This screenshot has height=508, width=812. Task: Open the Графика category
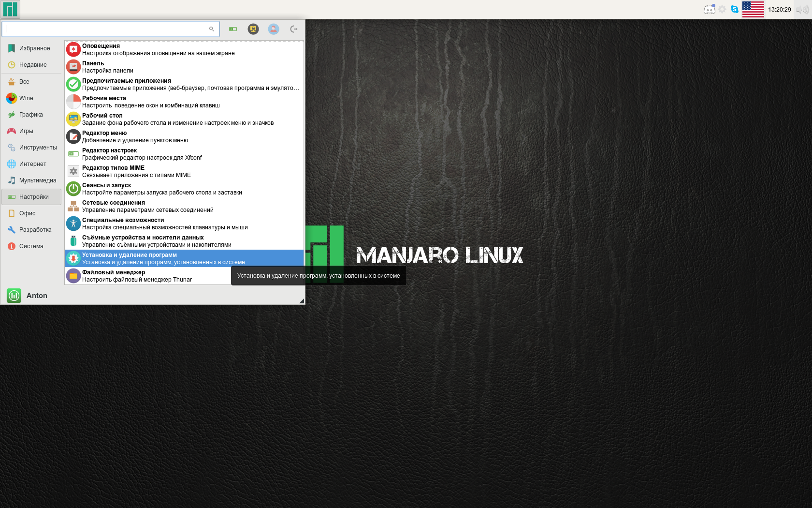point(31,115)
